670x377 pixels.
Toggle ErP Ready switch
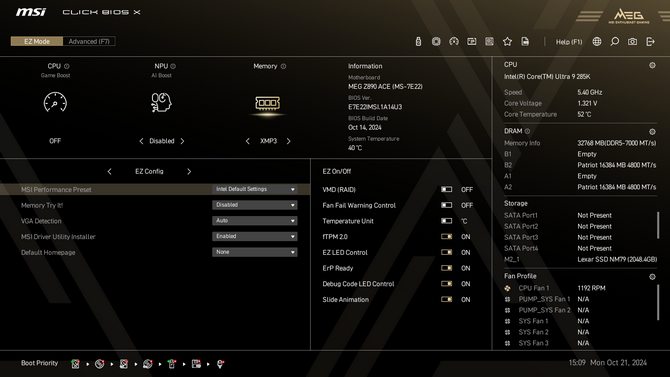[447, 268]
